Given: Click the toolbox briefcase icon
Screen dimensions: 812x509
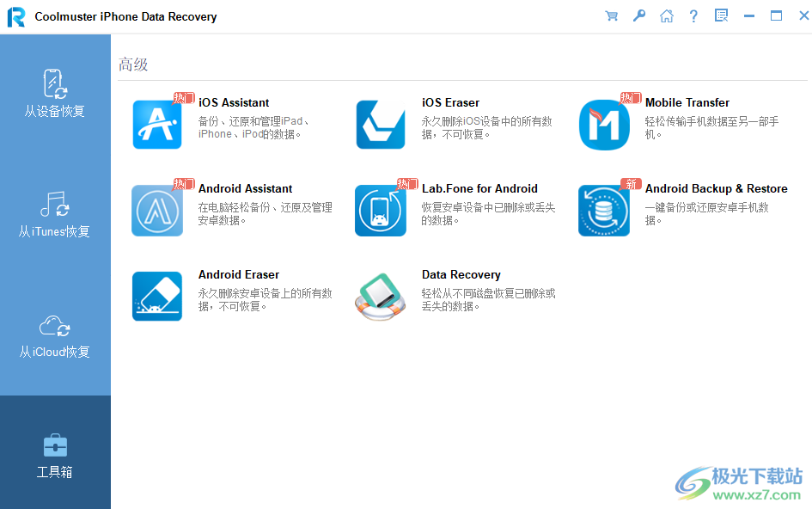Looking at the screenshot, I should [x=55, y=445].
